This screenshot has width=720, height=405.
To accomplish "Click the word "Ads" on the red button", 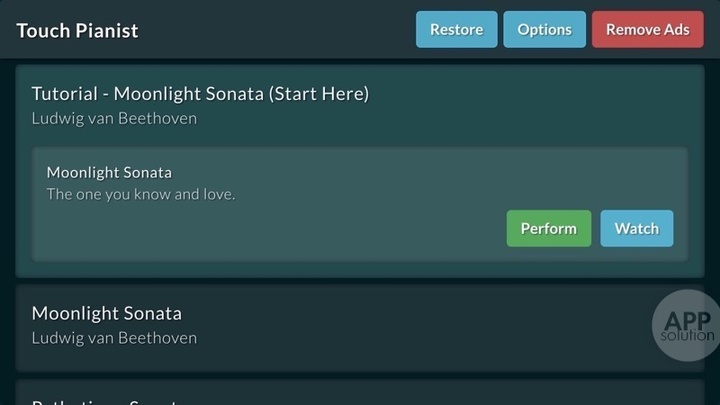I will tap(675, 30).
